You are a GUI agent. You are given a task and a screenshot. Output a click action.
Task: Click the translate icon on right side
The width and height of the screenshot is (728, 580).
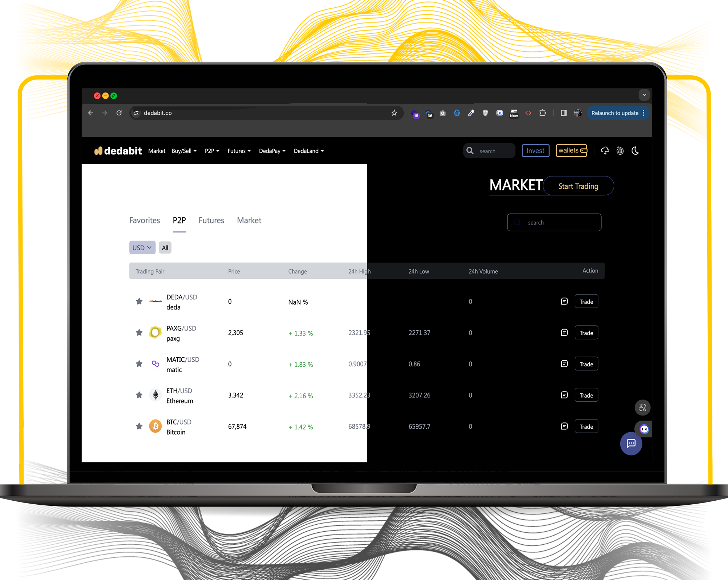[x=642, y=408]
